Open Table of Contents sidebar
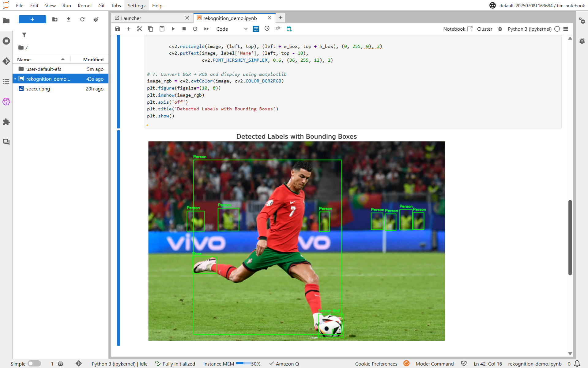 pyautogui.click(x=6, y=81)
